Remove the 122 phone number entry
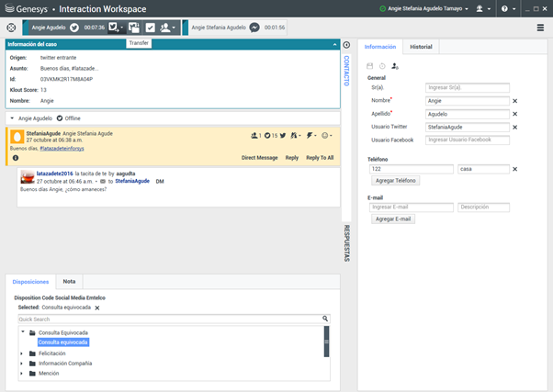This screenshot has width=553, height=392. (515, 169)
